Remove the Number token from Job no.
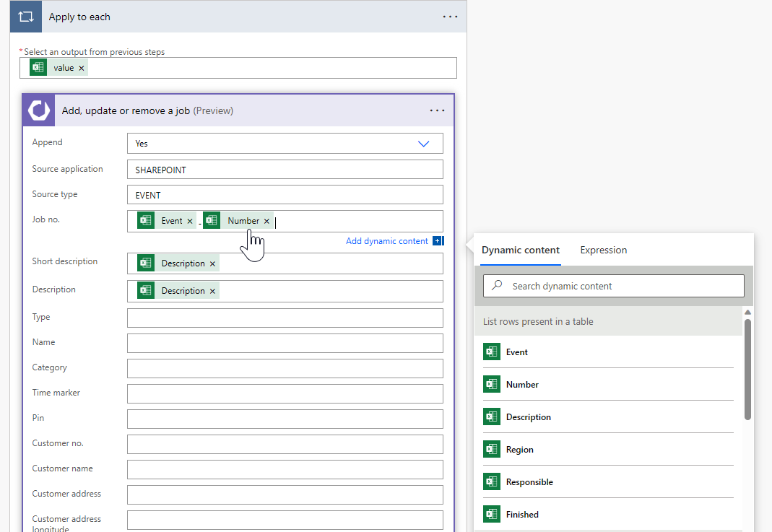 (x=266, y=221)
